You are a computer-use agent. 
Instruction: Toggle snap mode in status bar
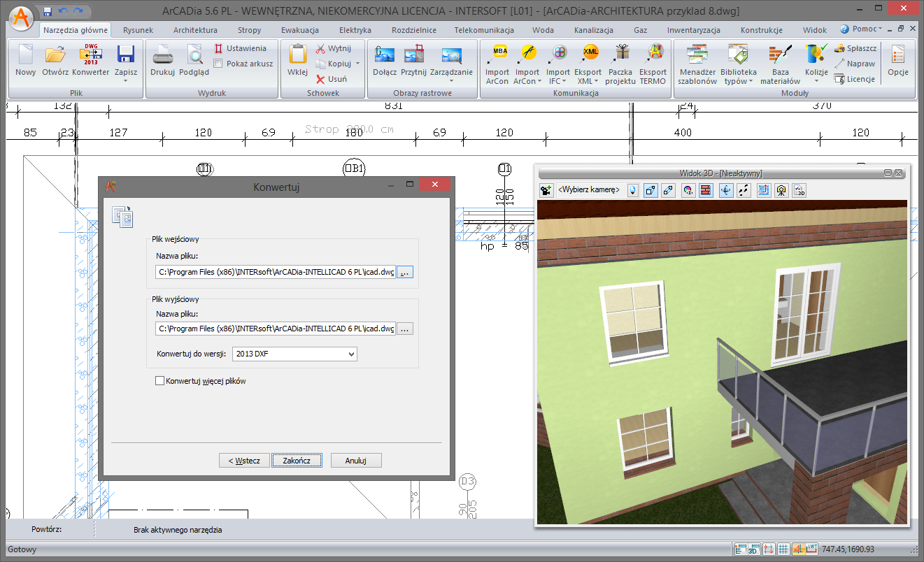[x=769, y=549]
